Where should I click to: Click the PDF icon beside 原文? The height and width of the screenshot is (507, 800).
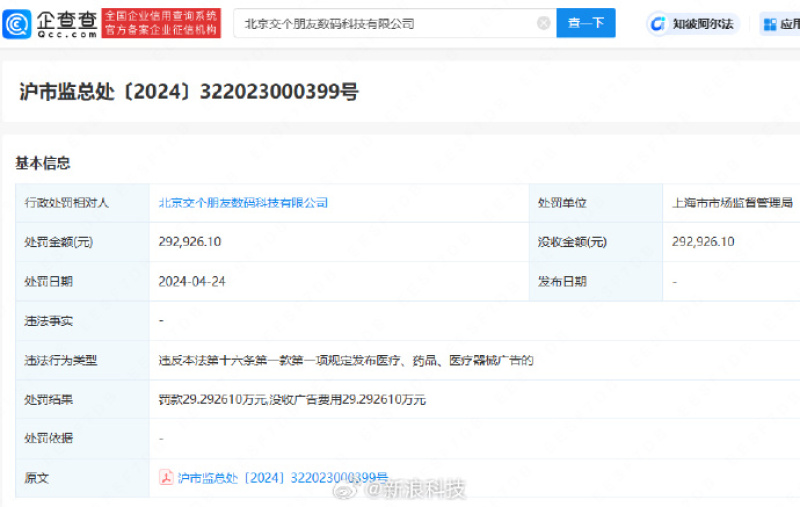tap(166, 477)
